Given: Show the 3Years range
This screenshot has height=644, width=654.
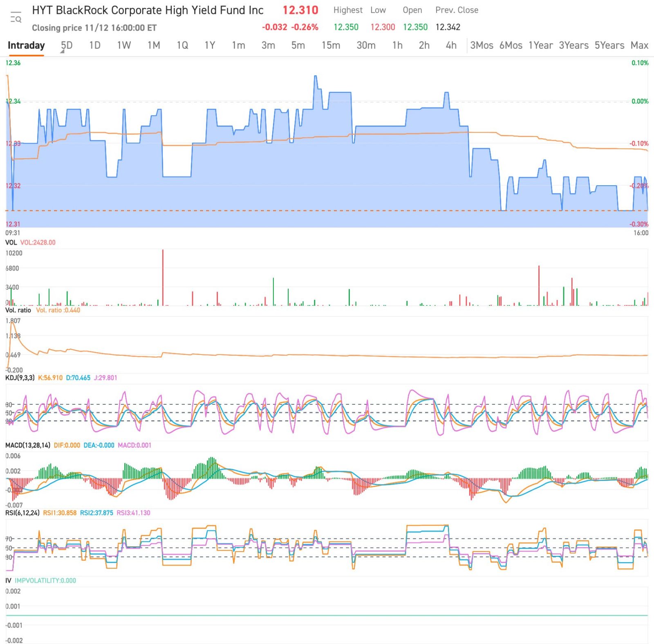Looking at the screenshot, I should [x=573, y=45].
